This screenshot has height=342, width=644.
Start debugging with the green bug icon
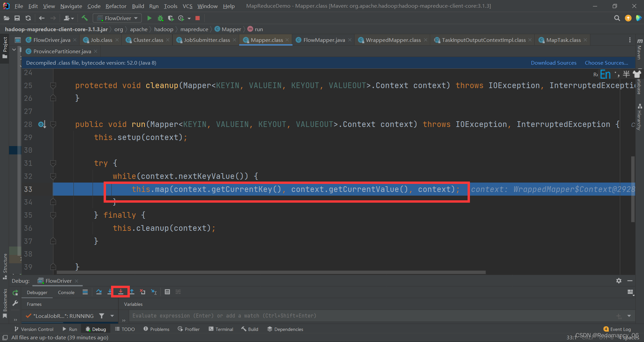point(160,18)
